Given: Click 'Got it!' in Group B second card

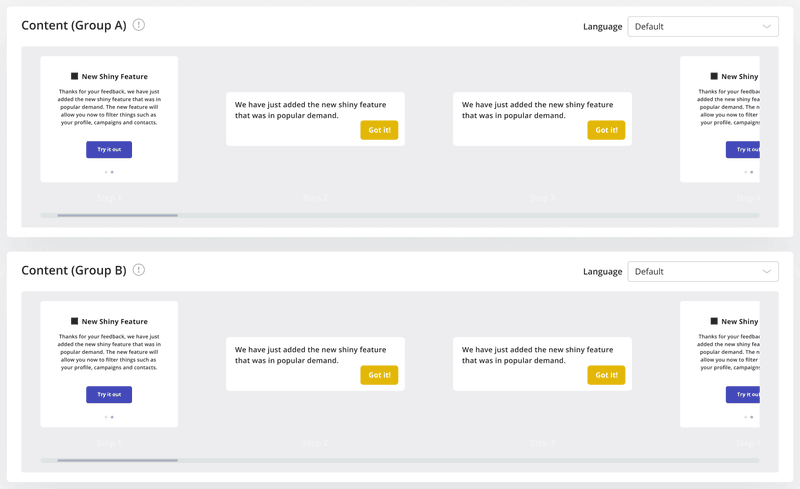Looking at the screenshot, I should [379, 375].
